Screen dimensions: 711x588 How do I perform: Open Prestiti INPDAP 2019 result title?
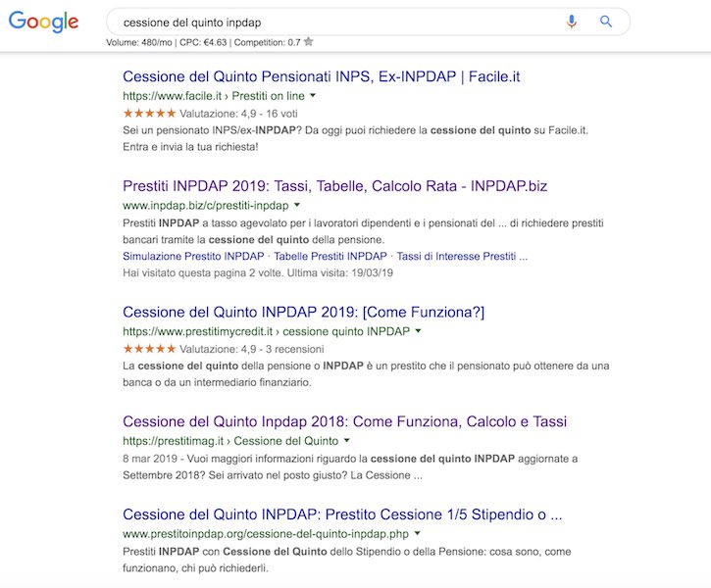[334, 185]
